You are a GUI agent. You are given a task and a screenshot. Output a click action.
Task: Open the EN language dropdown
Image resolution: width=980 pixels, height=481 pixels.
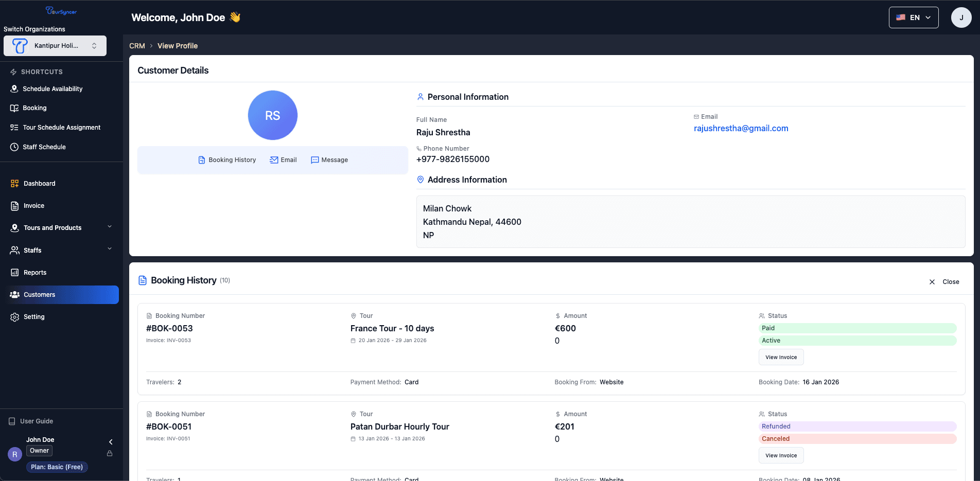[913, 17]
